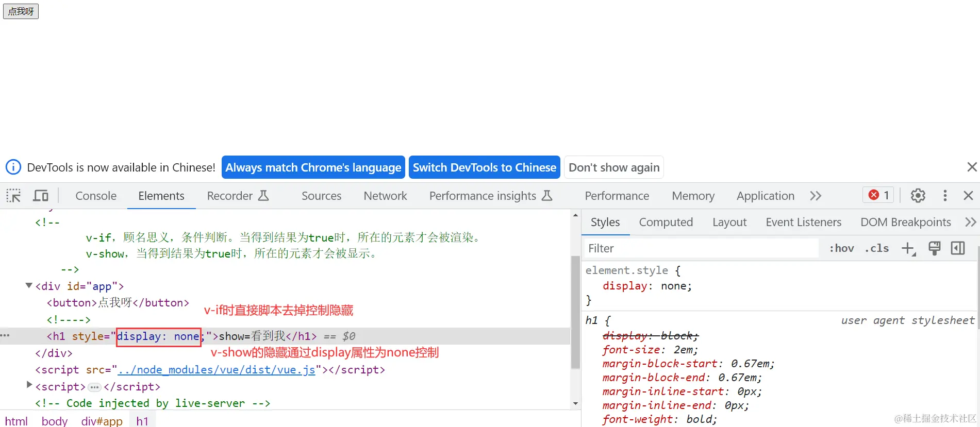Switch to the Network tab
Image resolution: width=980 pixels, height=427 pixels.
pyautogui.click(x=385, y=196)
